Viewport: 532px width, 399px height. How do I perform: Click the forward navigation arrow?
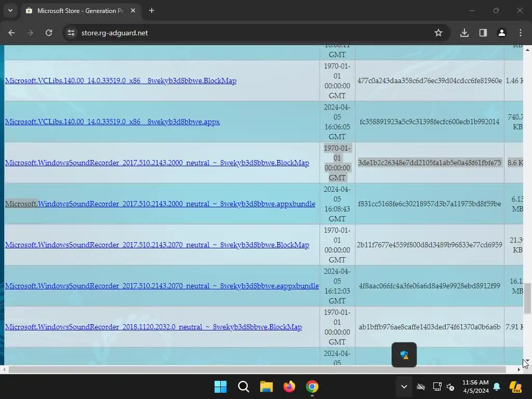point(30,33)
